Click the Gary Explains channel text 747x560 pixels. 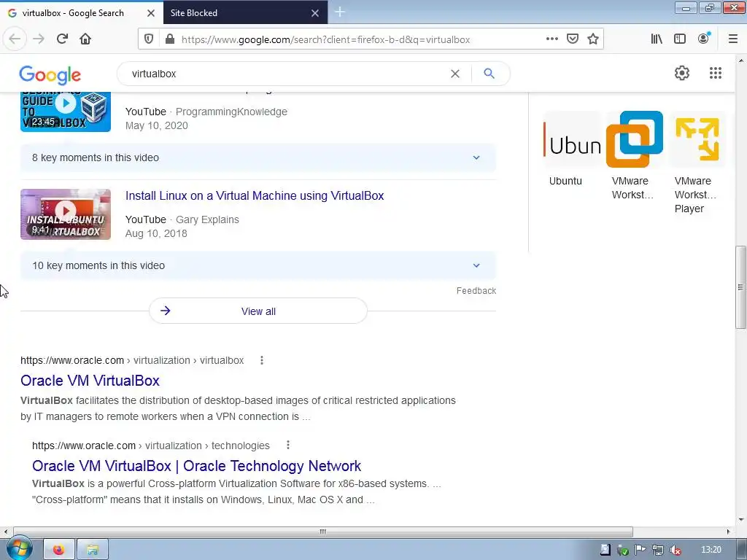click(x=207, y=219)
